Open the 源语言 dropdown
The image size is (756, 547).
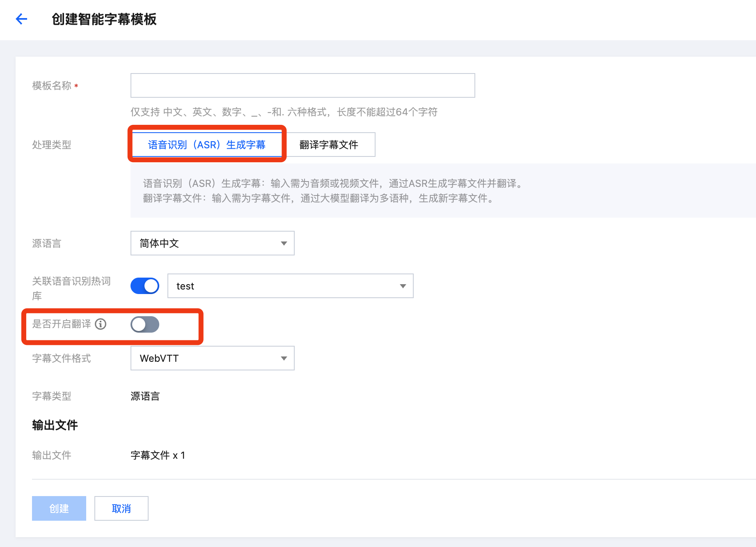(x=212, y=244)
